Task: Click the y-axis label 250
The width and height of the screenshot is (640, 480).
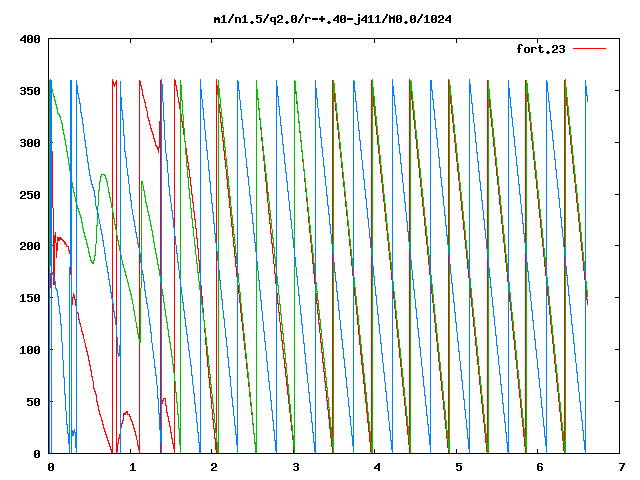Action: pos(30,195)
